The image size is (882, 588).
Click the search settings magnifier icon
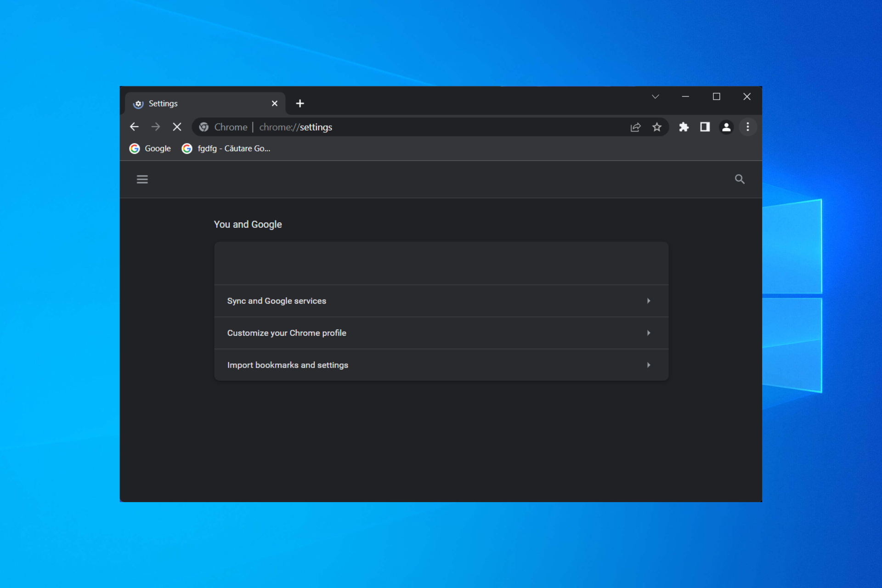[x=740, y=179]
